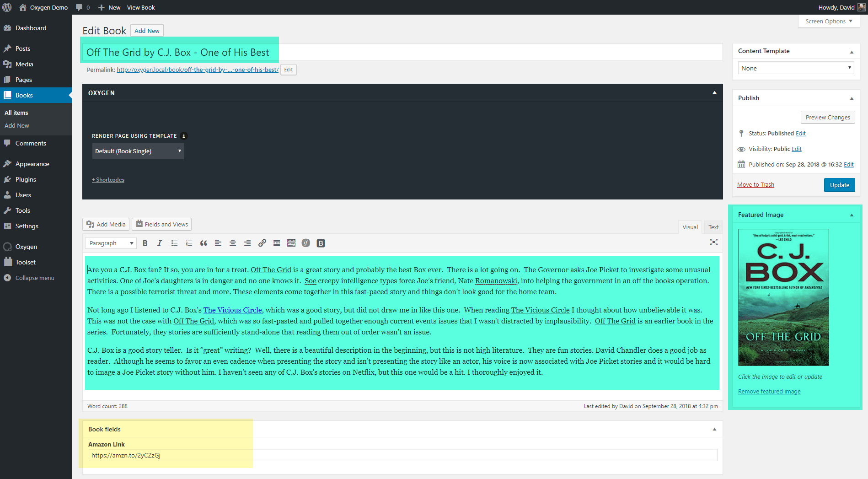This screenshot has width=868, height=479.
Task: Apply italic formatting in the editor
Action: point(160,243)
